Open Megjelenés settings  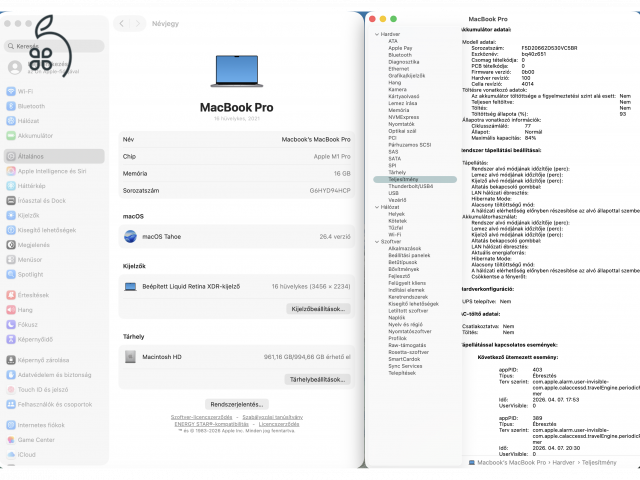(x=28, y=245)
